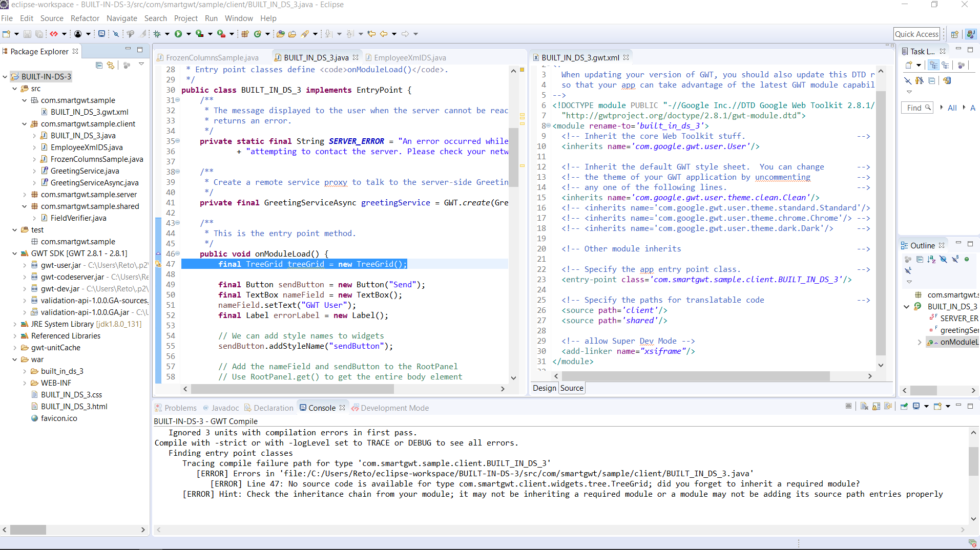Screen dimensions: 980x550
Task: Click the New file toolbar icon
Action: click(x=7, y=34)
